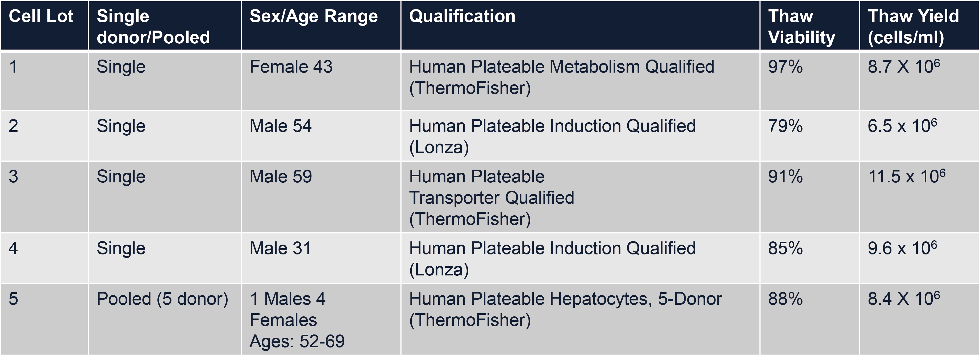980x356 pixels.
Task: Select the "Thaw Yield (cells/ml)" header
Action: coord(913,27)
